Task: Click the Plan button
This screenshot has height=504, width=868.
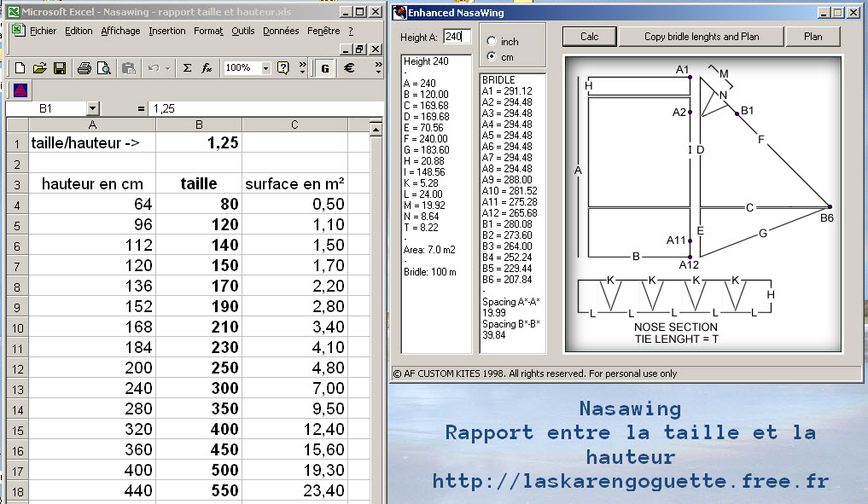Action: pos(813,37)
